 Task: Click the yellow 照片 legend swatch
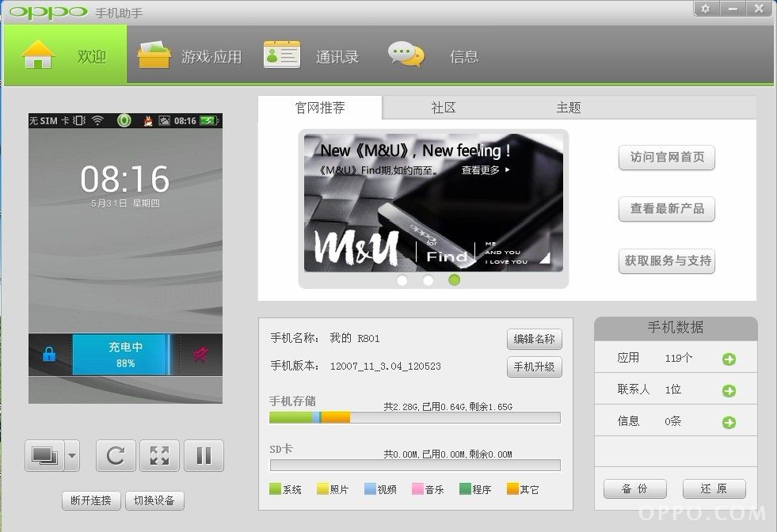[x=322, y=489]
